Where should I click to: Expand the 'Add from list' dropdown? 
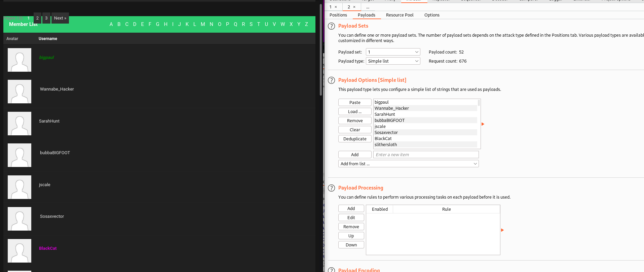click(x=408, y=164)
